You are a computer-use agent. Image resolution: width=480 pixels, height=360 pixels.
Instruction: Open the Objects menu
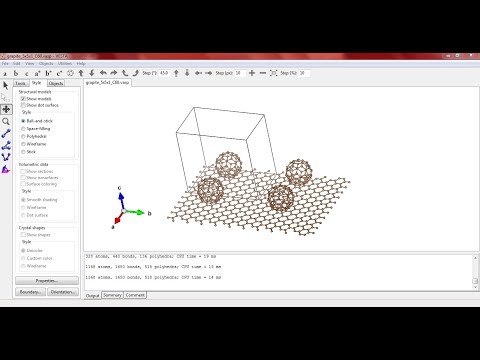46,63
